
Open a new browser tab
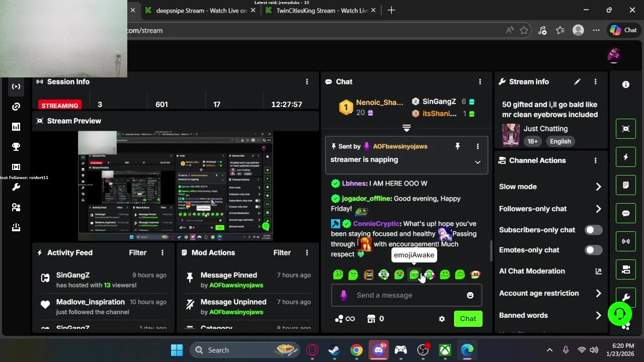coord(391,11)
